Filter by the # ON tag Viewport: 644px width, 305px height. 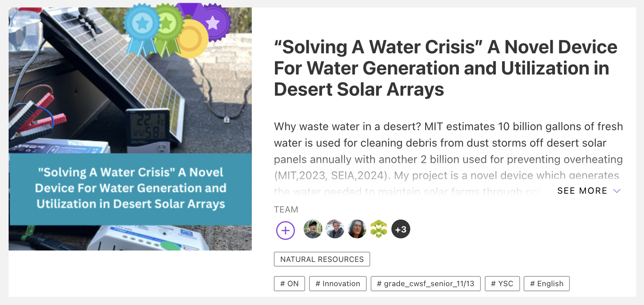click(289, 284)
